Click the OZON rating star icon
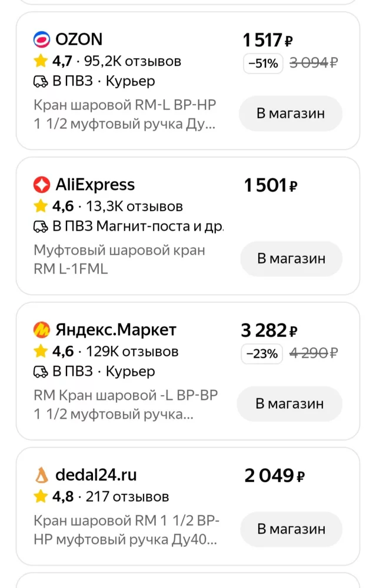The image size is (376, 588). [x=41, y=61]
